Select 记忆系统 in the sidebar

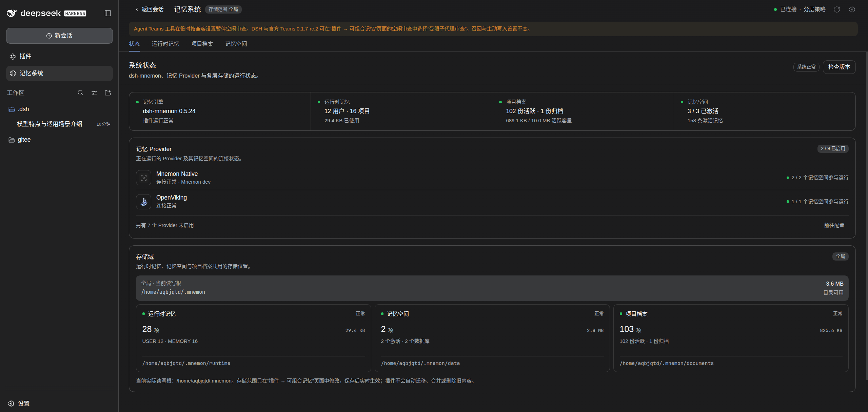[59, 73]
